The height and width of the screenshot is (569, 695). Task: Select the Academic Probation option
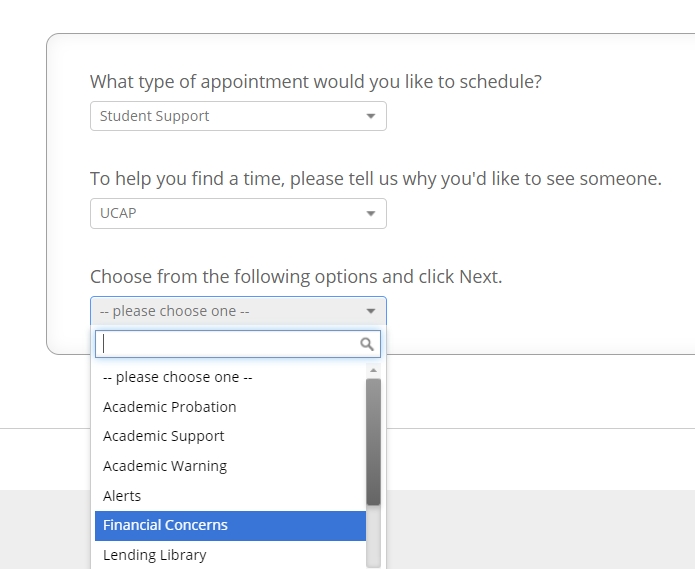pos(170,407)
